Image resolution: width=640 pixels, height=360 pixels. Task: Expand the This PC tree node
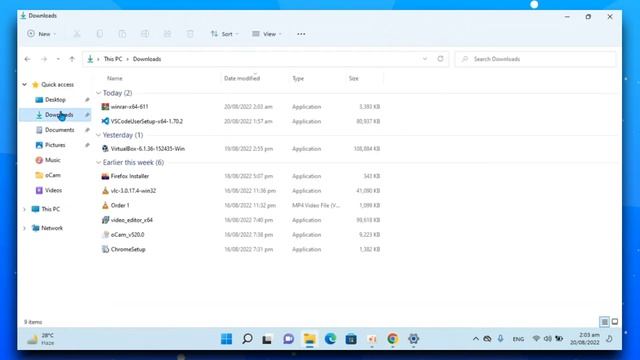tap(24, 209)
